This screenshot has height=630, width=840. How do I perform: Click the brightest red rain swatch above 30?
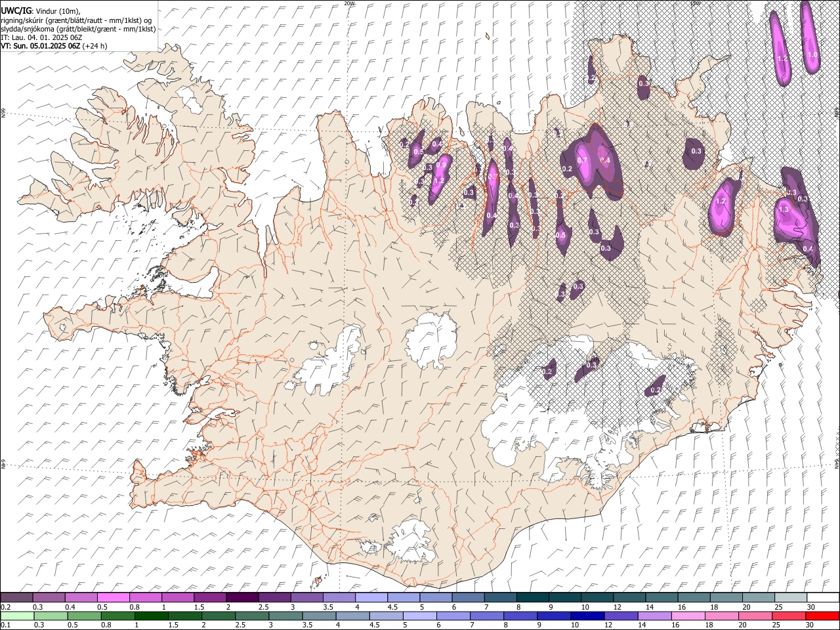pos(822,616)
